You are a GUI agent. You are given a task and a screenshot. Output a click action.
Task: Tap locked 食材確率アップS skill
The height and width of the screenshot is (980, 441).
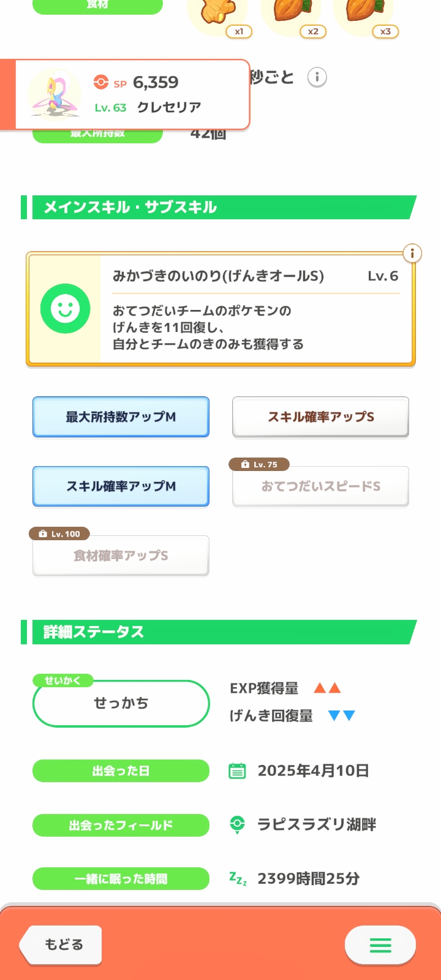click(x=121, y=556)
